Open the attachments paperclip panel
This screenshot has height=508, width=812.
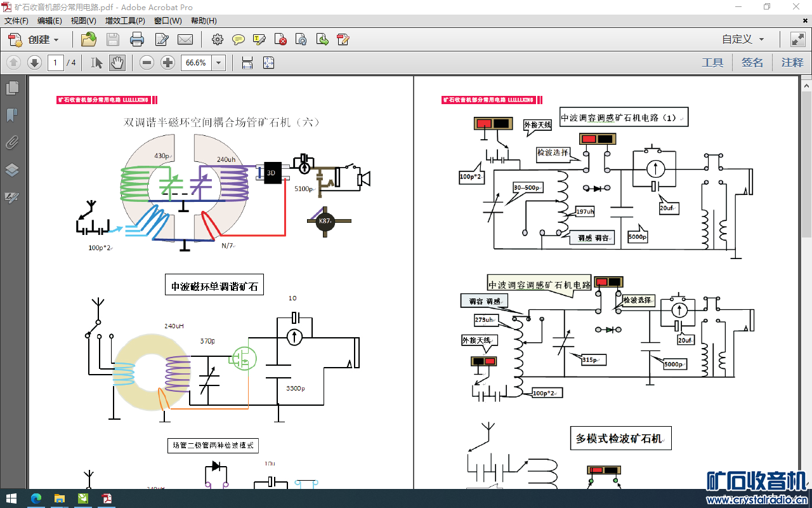(x=11, y=142)
